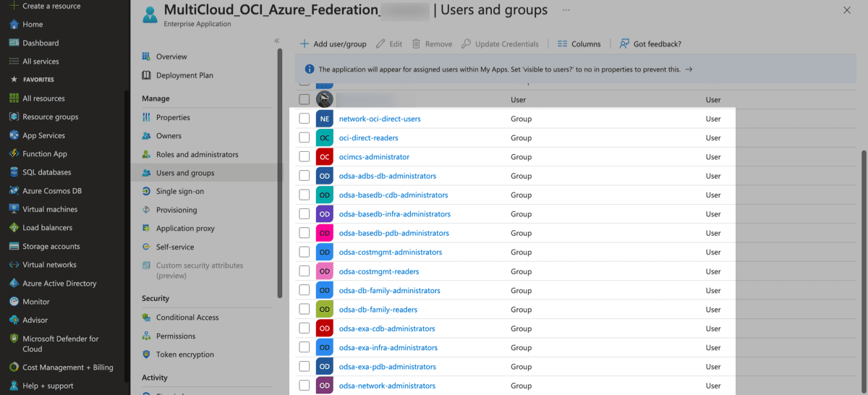Viewport: 868px width, 395px height.
Task: Check the box for network-oci-direct-users
Action: pyautogui.click(x=305, y=119)
